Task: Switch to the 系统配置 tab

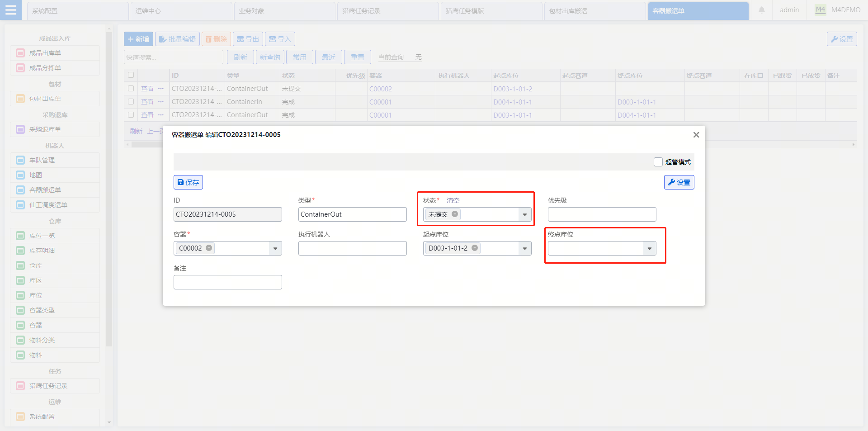Action: click(78, 11)
